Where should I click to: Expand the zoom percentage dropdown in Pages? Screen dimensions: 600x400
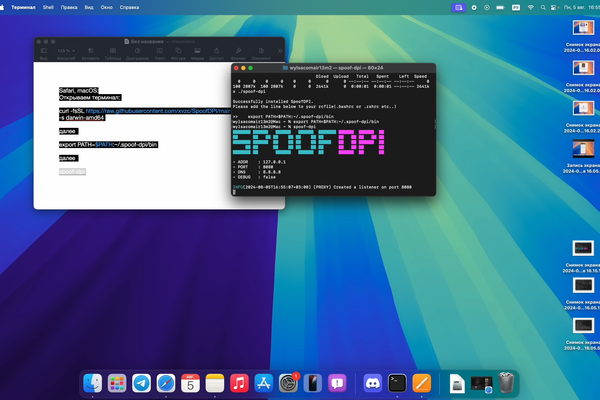(66, 51)
